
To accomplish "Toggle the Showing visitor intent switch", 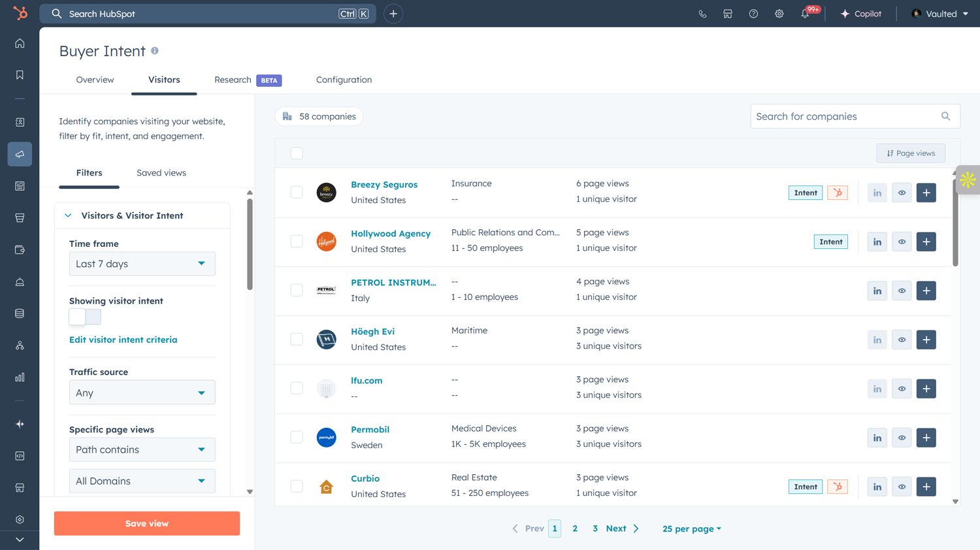I will click(x=85, y=317).
